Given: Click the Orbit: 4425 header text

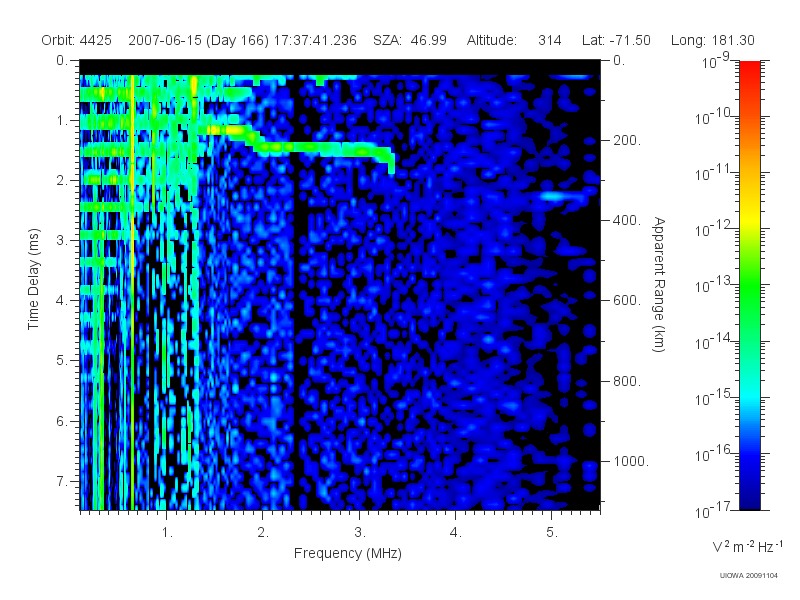Looking at the screenshot, I should pos(77,40).
